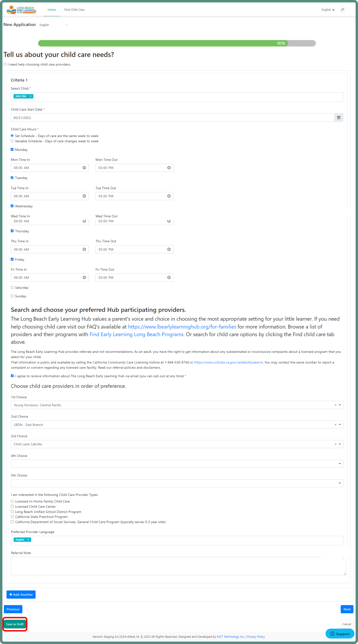Click Save as Draft button
Screen dimensions: 358x644
[15, 624]
